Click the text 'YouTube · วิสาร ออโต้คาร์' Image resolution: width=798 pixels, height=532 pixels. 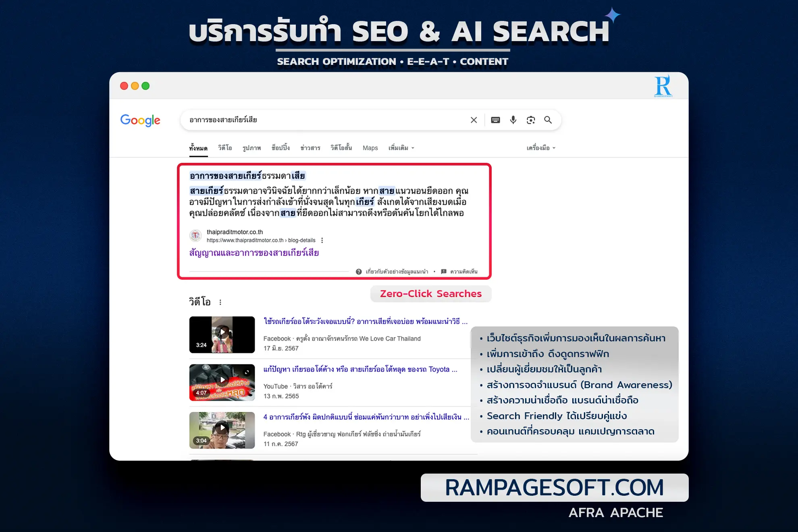298,386
